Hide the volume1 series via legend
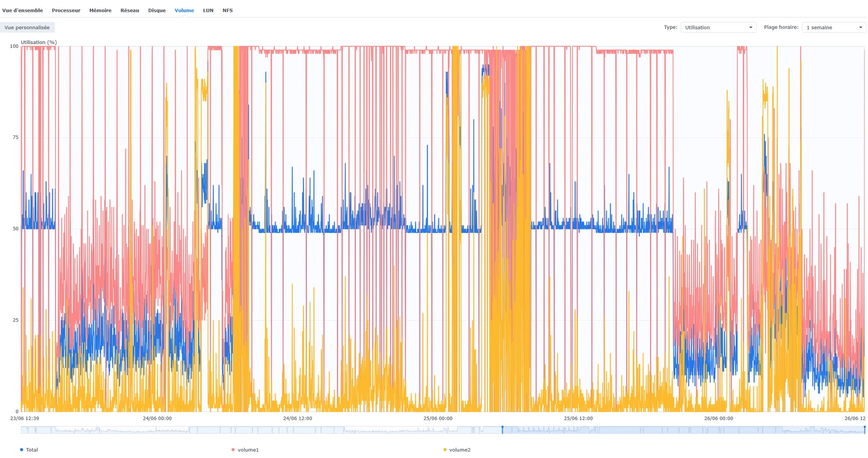The image size is (868, 458). point(245,450)
